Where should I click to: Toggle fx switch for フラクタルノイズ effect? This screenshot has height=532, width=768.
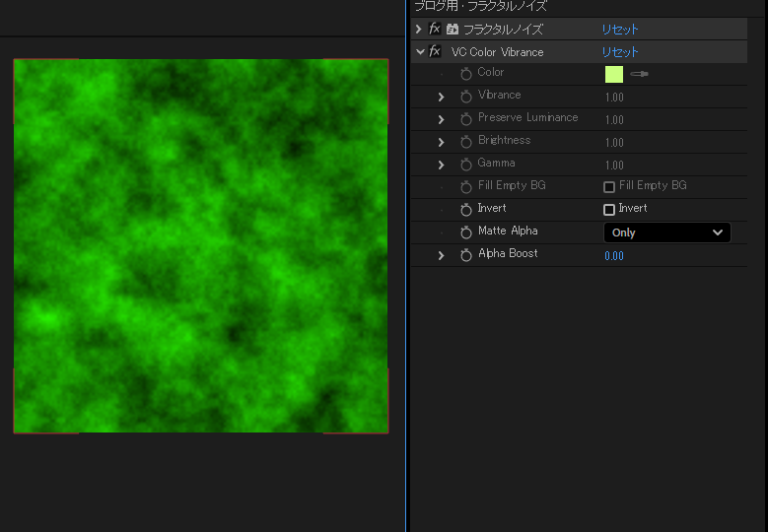coord(435,30)
